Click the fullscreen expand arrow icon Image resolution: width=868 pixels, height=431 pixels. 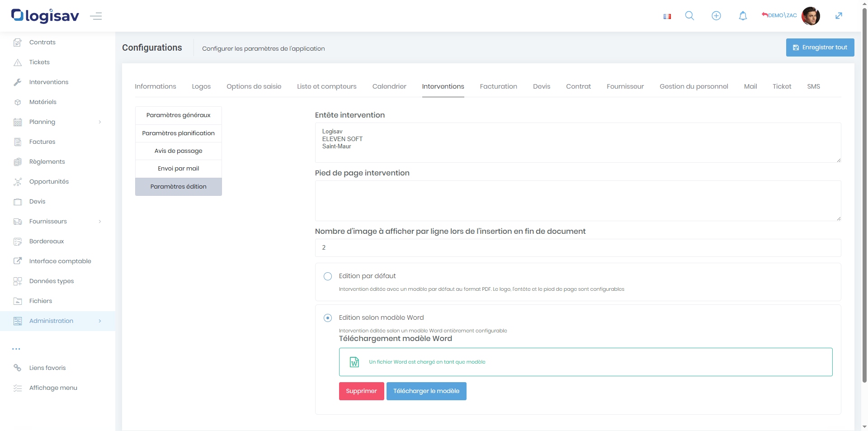click(839, 16)
